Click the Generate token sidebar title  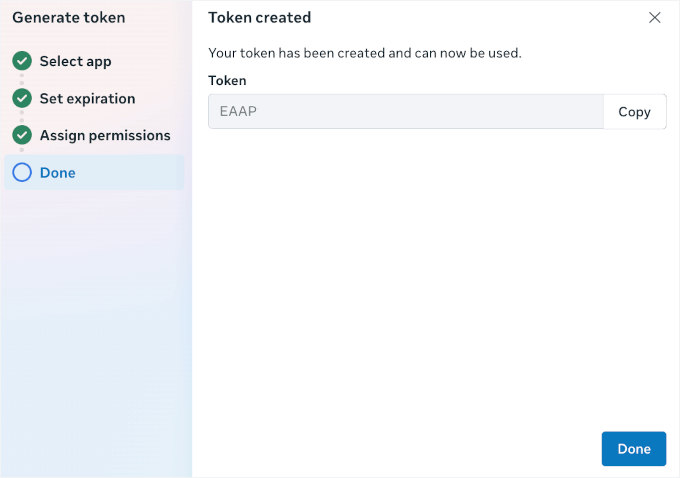click(68, 17)
